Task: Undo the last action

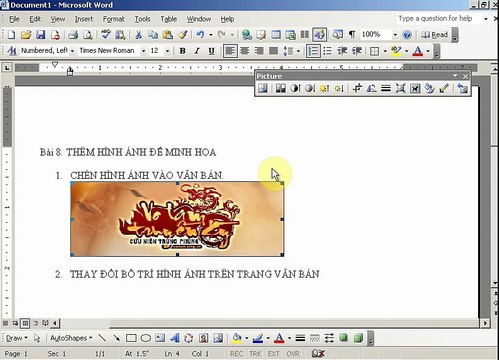Action: [200, 35]
